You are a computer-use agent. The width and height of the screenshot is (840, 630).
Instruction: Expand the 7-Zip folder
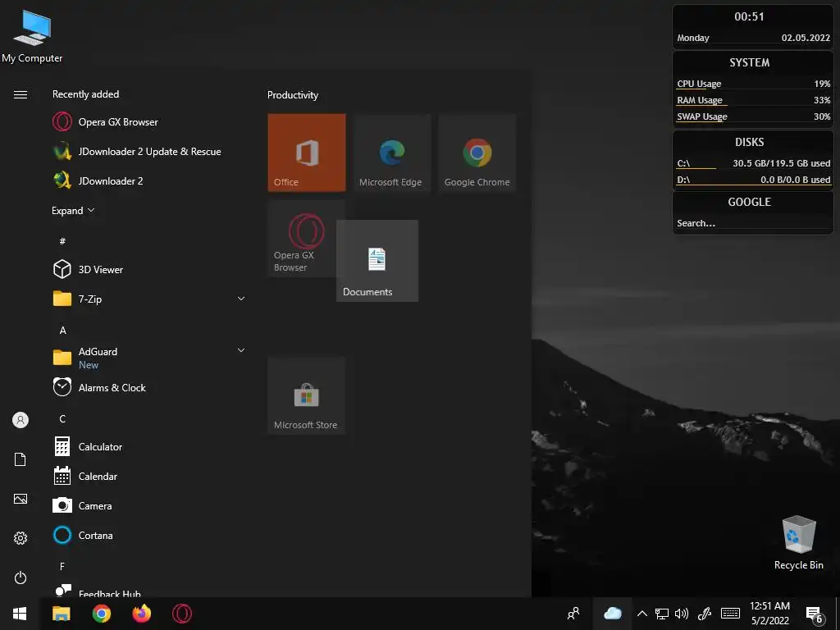point(241,299)
